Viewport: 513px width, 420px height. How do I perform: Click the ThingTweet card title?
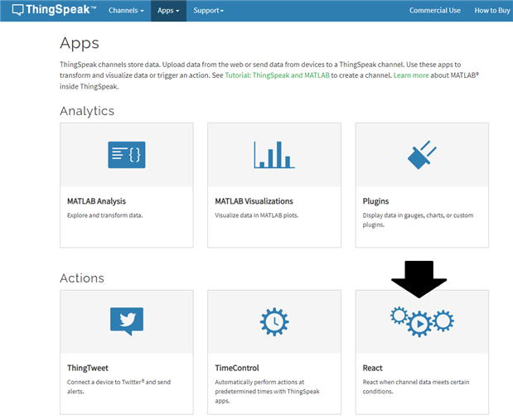coord(88,368)
